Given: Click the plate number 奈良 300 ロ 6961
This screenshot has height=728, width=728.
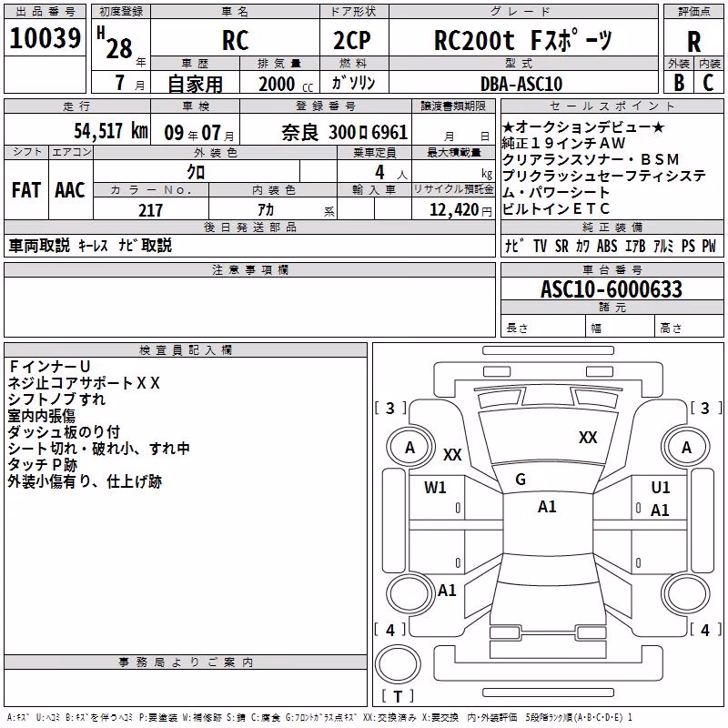Looking at the screenshot, I should tap(345, 133).
